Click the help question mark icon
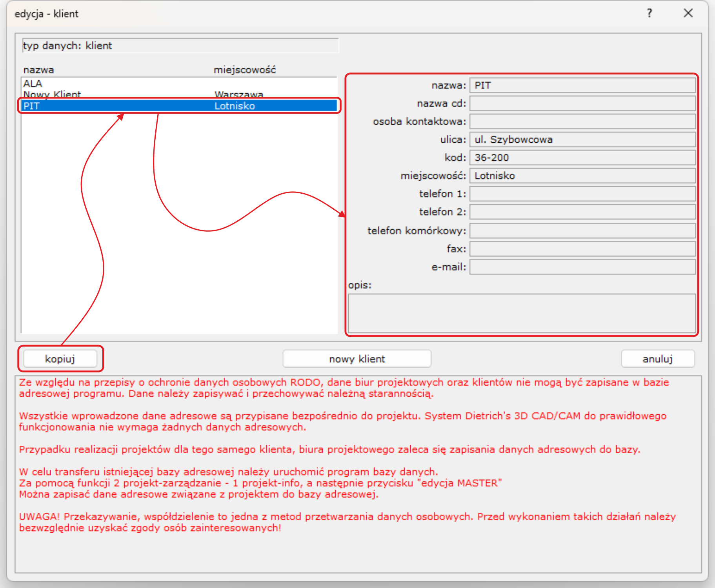The width and height of the screenshot is (715, 588). [650, 13]
